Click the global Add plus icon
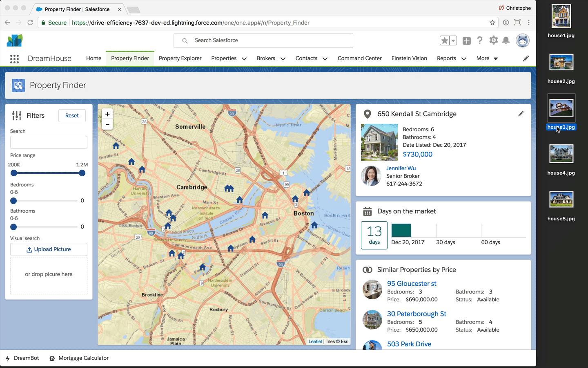Image resolution: width=588 pixels, height=368 pixels. point(467,40)
